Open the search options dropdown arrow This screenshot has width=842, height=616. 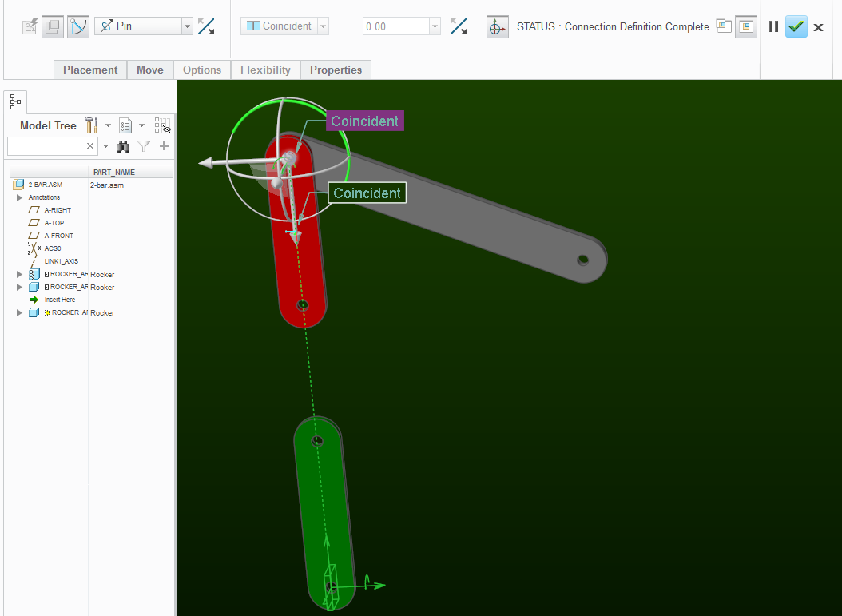tap(105, 146)
